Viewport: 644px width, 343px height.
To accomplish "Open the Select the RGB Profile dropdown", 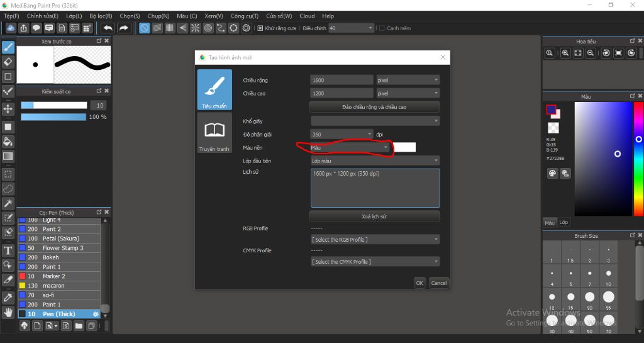I will click(x=375, y=240).
